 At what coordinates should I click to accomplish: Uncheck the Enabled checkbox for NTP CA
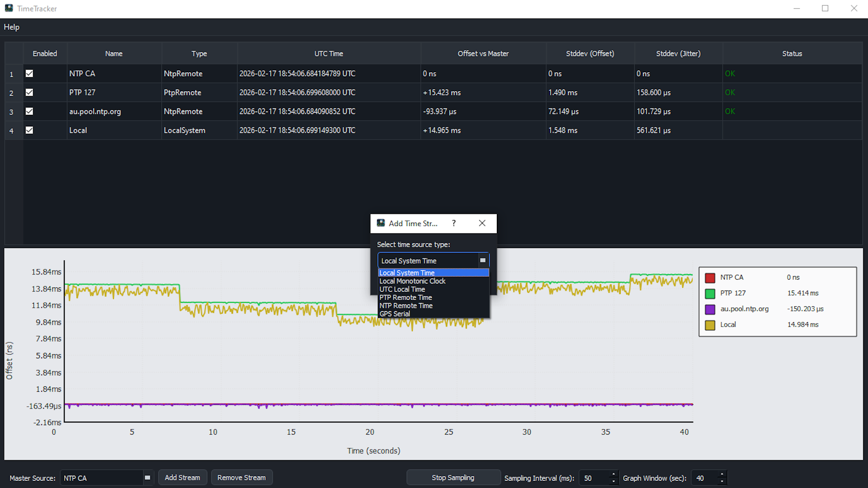click(x=29, y=74)
